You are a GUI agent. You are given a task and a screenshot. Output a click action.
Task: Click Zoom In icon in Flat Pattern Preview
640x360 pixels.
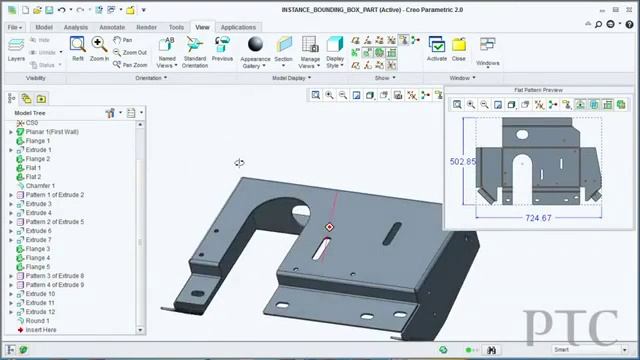pos(471,104)
